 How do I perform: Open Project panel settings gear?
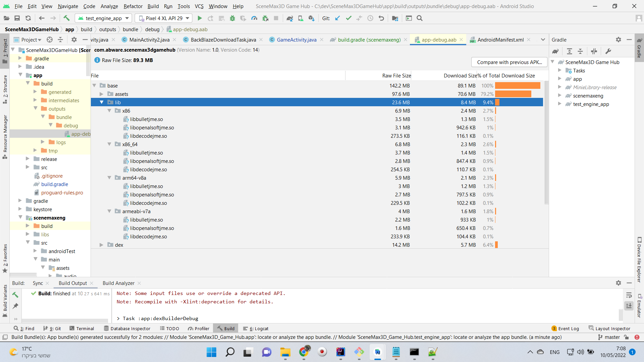(x=74, y=40)
